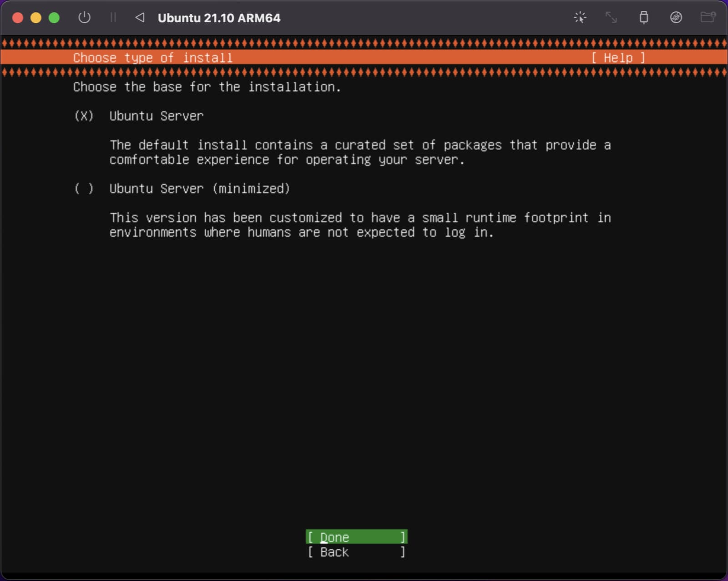The width and height of the screenshot is (728, 581).
Task: Open the USB devices icon
Action: (644, 18)
